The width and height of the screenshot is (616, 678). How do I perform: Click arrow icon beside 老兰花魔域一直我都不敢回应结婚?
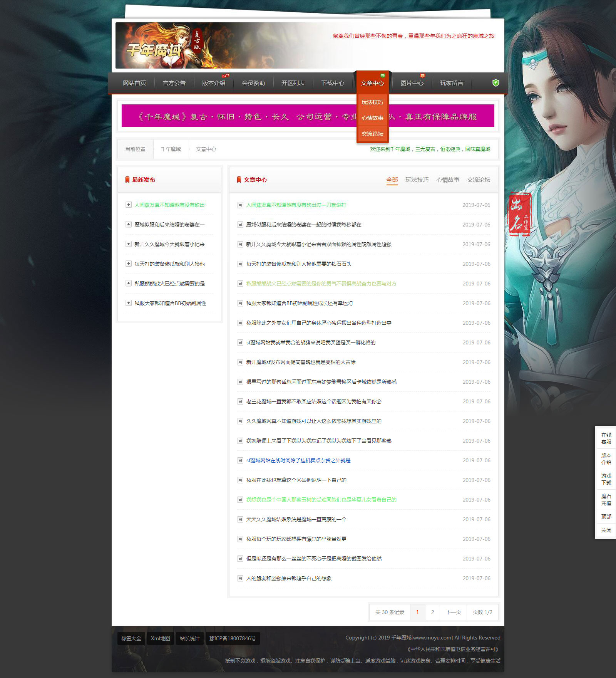pos(240,401)
